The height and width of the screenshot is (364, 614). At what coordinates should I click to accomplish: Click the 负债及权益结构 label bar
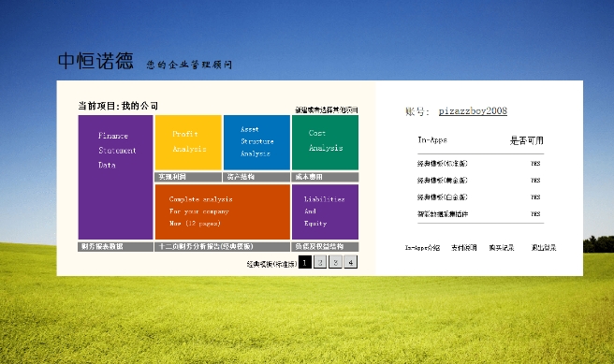tap(325, 247)
